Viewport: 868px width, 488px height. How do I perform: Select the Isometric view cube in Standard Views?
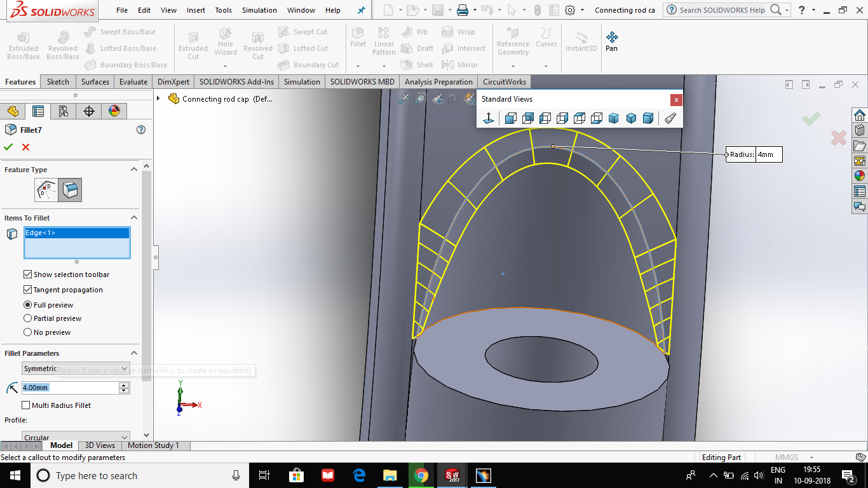click(x=613, y=118)
